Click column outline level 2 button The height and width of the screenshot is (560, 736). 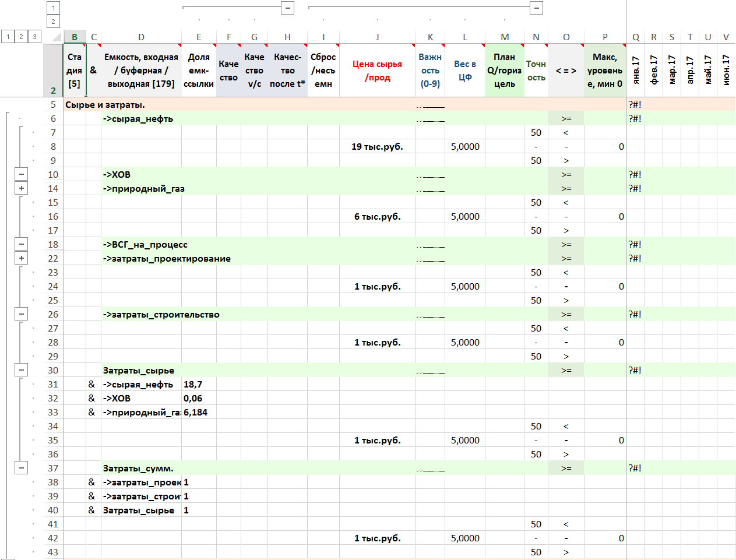[x=53, y=22]
